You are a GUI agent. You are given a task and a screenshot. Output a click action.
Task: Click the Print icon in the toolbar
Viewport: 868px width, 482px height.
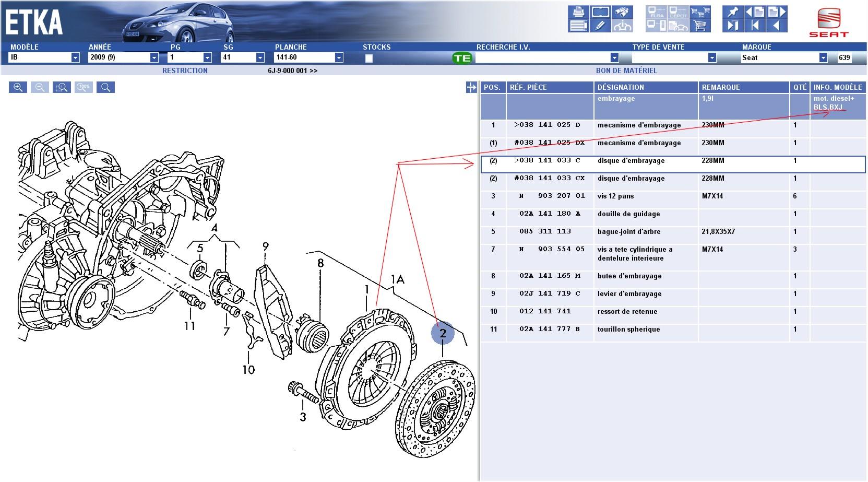(579, 10)
